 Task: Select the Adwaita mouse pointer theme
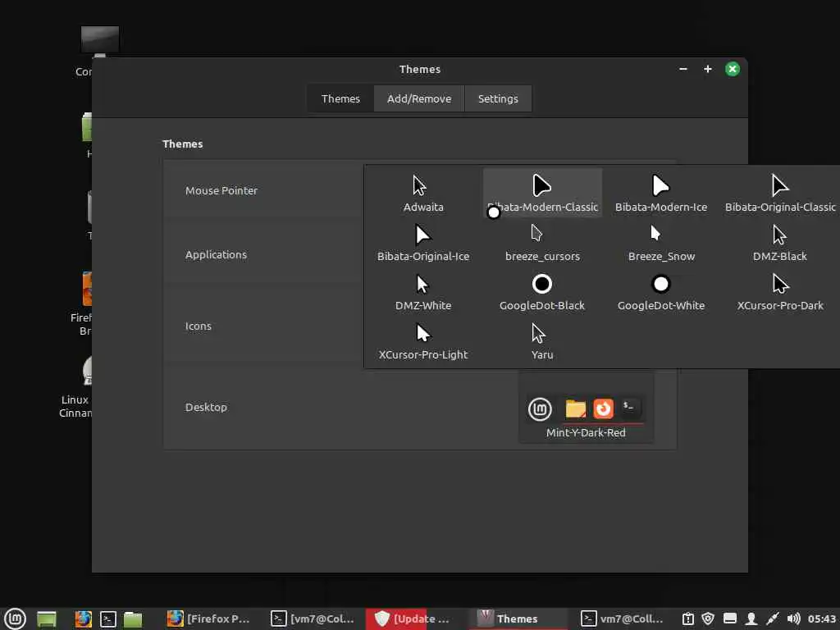423,194
